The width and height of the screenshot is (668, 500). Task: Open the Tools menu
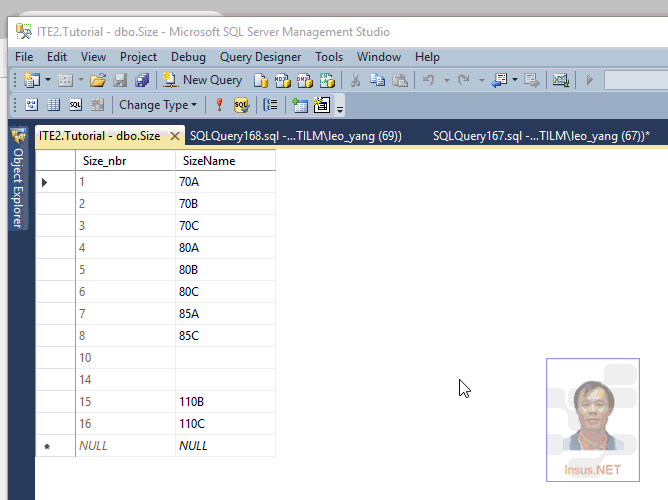pos(329,57)
